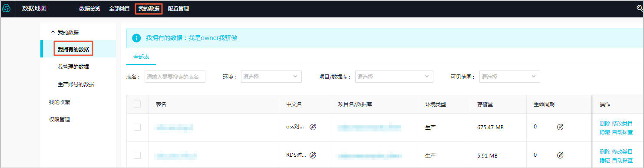The height and width of the screenshot is (168, 644).
Task: Open the blurred table name in RDS row
Action: pyautogui.click(x=176, y=155)
